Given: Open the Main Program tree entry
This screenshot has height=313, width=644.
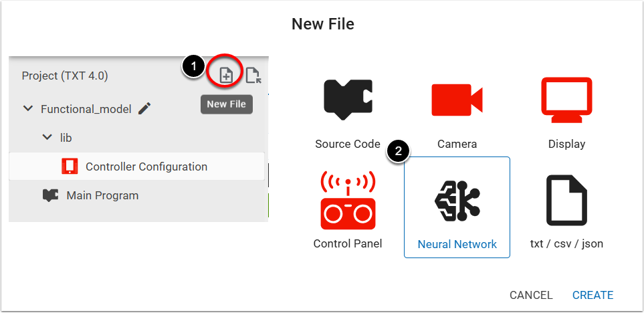Looking at the screenshot, I should (x=102, y=196).
